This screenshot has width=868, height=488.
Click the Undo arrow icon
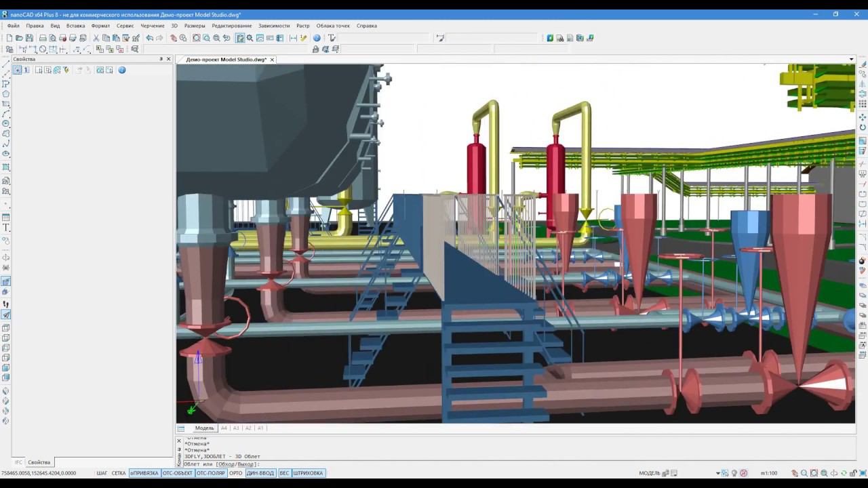pyautogui.click(x=149, y=38)
